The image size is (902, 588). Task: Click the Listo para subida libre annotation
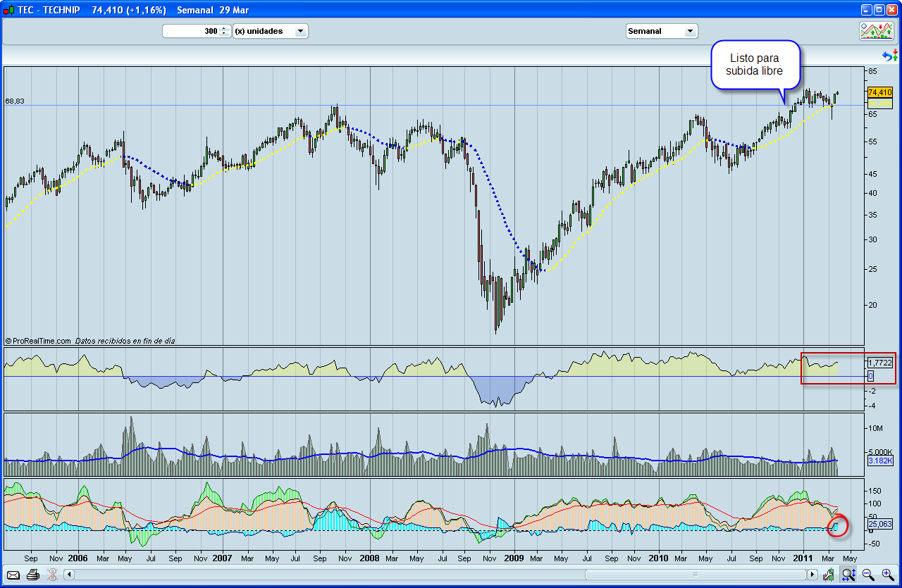[755, 64]
